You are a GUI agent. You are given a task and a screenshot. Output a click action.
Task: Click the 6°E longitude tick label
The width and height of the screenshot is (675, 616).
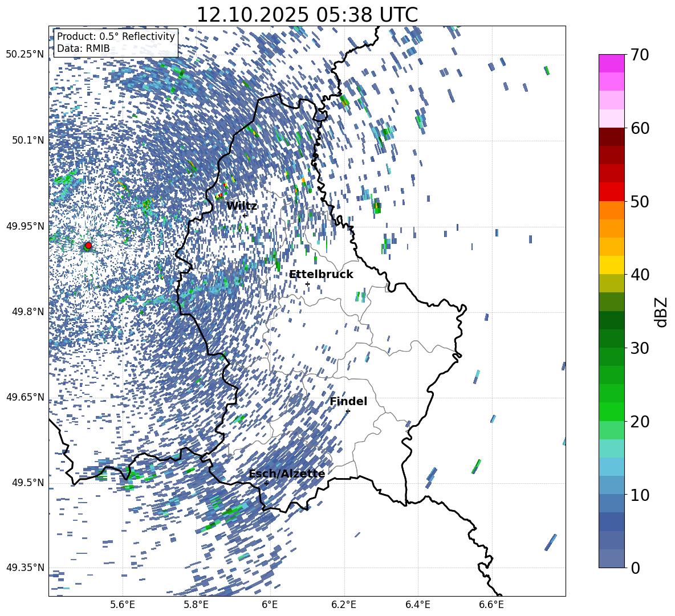click(270, 605)
